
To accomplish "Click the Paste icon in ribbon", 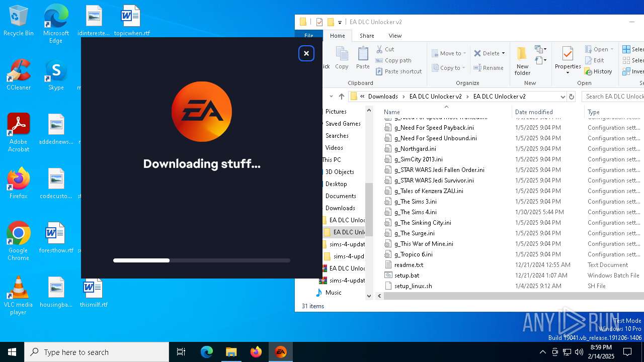I will pyautogui.click(x=363, y=58).
